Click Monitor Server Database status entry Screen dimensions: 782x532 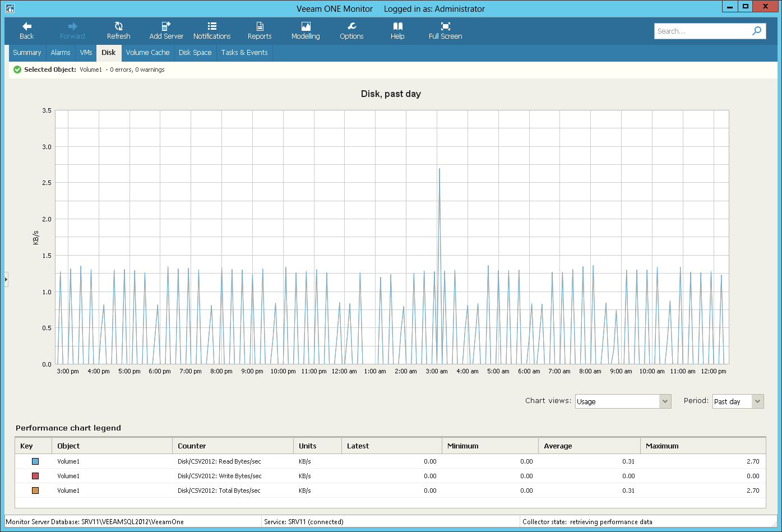(x=95, y=521)
